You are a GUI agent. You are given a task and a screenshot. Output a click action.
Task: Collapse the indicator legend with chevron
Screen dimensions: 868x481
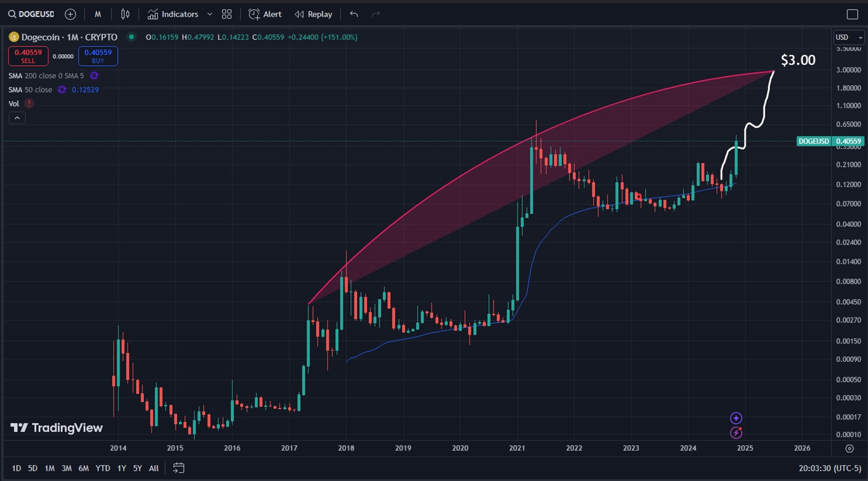(x=17, y=118)
